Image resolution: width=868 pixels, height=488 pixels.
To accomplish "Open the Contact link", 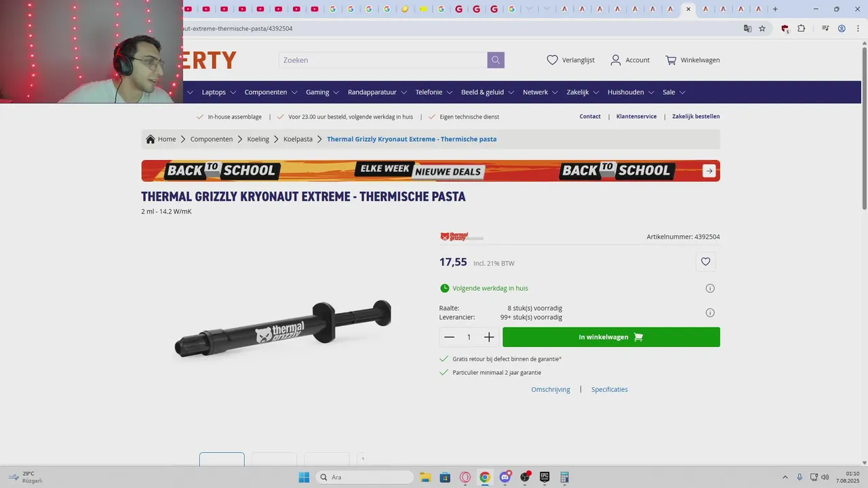I will (x=590, y=117).
